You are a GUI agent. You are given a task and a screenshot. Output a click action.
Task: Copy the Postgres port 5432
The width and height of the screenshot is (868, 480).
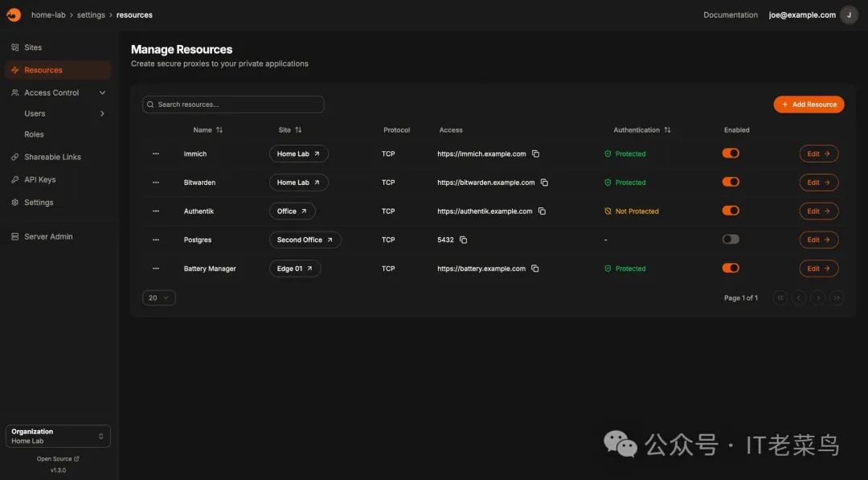[464, 240]
